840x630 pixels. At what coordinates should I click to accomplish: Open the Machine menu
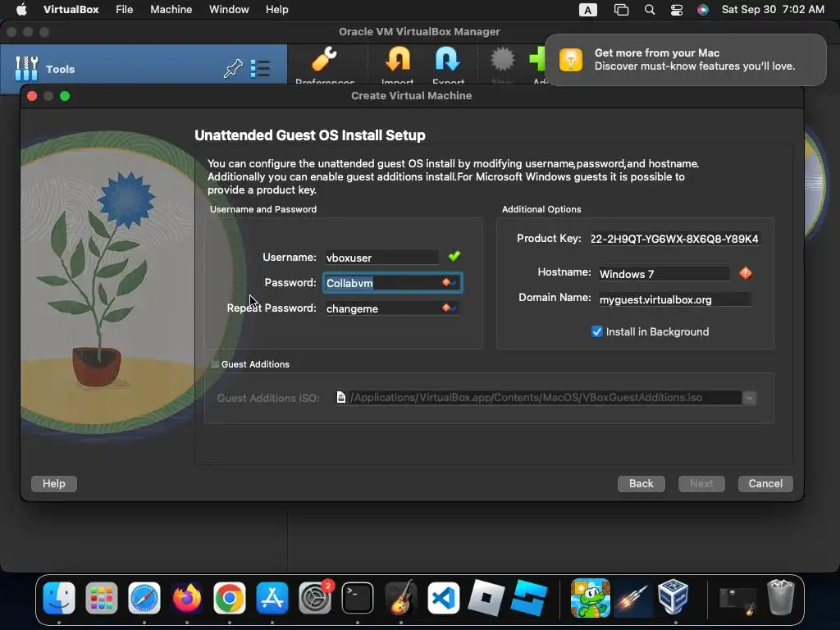pyautogui.click(x=171, y=9)
